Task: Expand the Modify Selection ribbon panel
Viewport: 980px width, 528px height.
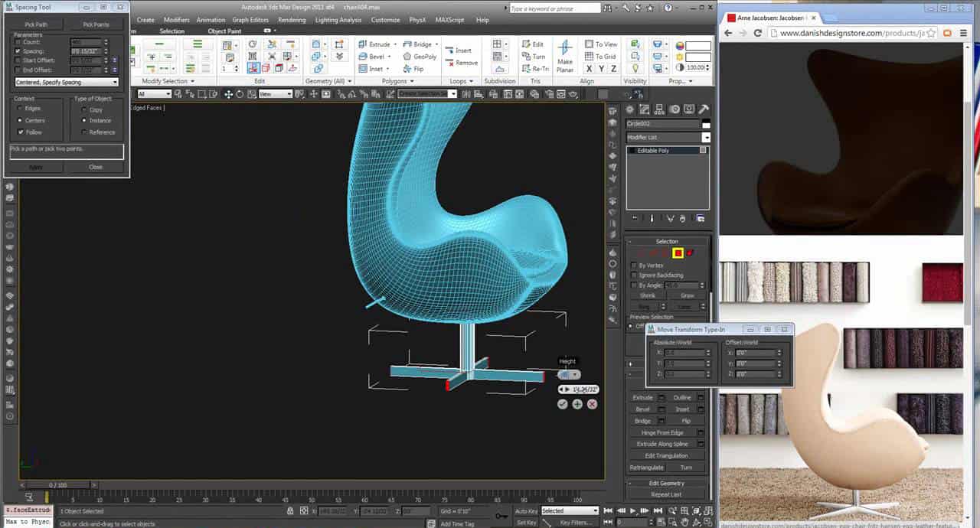Action: tap(168, 81)
